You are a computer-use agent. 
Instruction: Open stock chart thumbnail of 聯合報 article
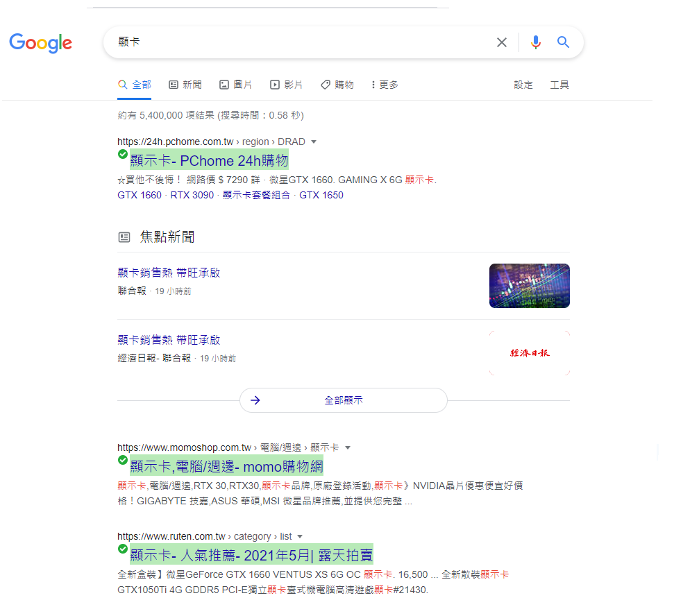(529, 286)
